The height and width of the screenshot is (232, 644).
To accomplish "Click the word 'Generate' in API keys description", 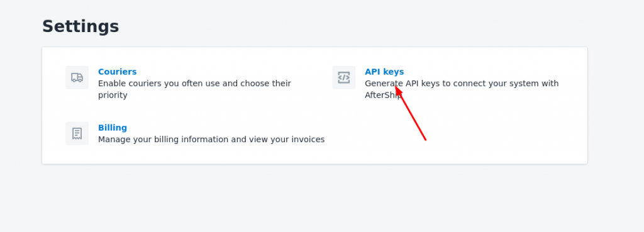I will tap(384, 84).
